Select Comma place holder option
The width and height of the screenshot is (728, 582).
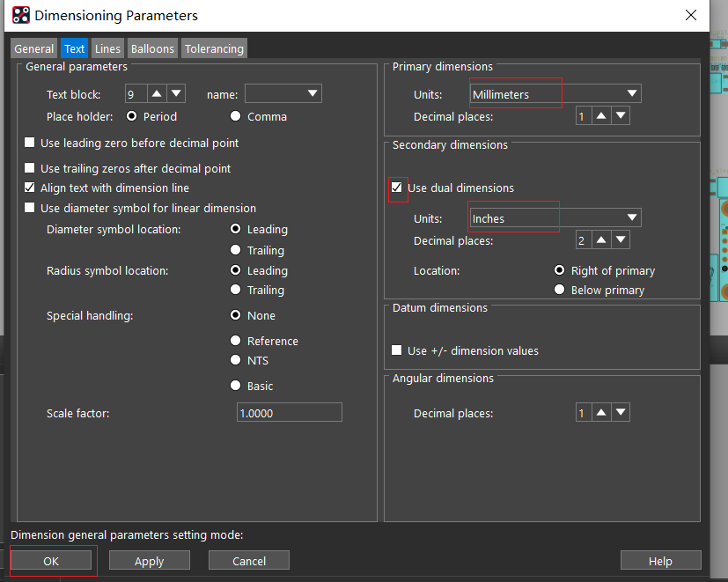coord(235,116)
